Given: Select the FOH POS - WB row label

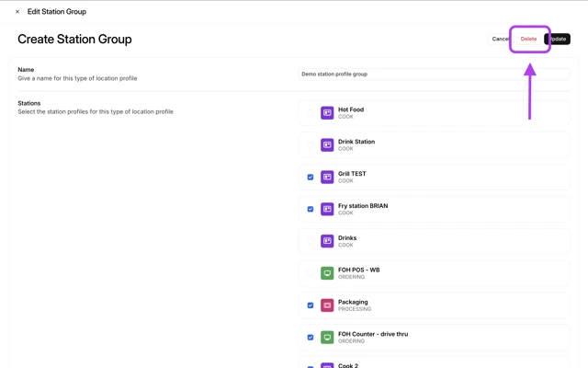Looking at the screenshot, I should [x=358, y=270].
